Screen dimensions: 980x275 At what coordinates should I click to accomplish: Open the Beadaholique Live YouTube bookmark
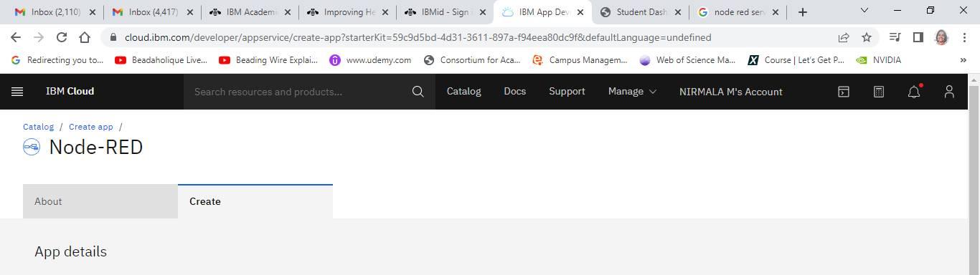(161, 60)
